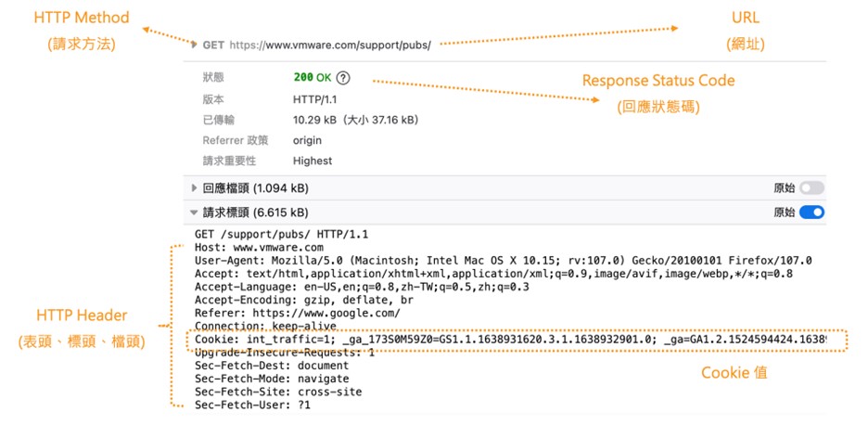Collapse the 請求標頭 section

pyautogui.click(x=195, y=212)
